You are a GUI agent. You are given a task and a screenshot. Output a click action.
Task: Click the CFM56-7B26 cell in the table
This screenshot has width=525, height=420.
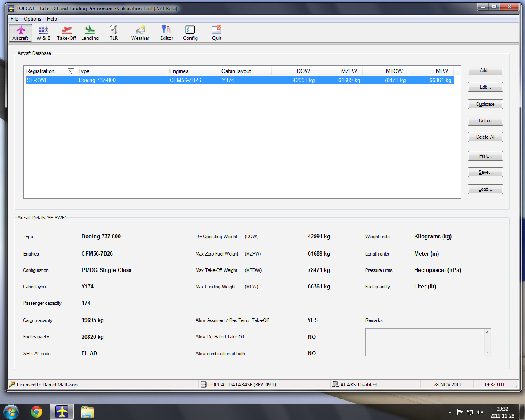[x=185, y=80]
